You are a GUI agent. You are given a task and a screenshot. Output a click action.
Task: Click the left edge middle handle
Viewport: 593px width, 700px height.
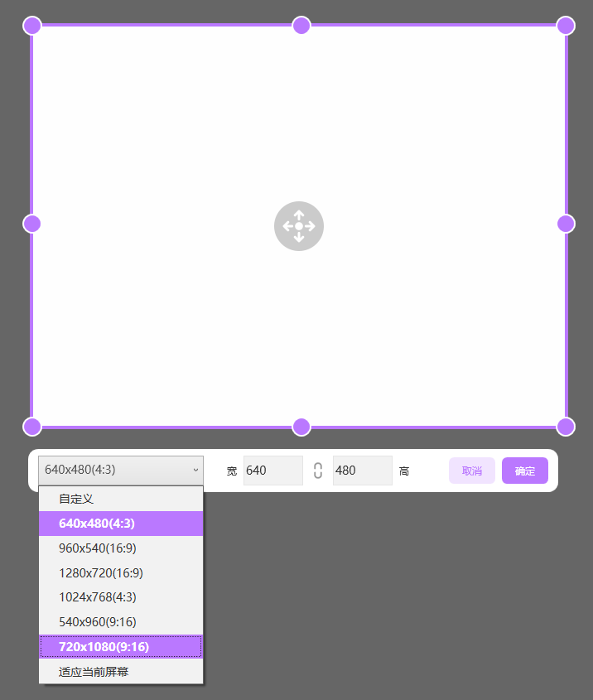pyautogui.click(x=31, y=224)
